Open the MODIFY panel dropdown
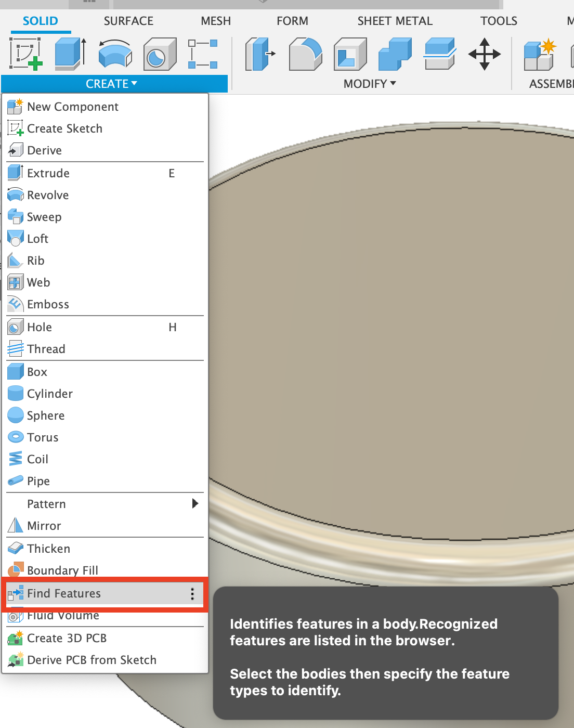574x728 pixels. 369,83
